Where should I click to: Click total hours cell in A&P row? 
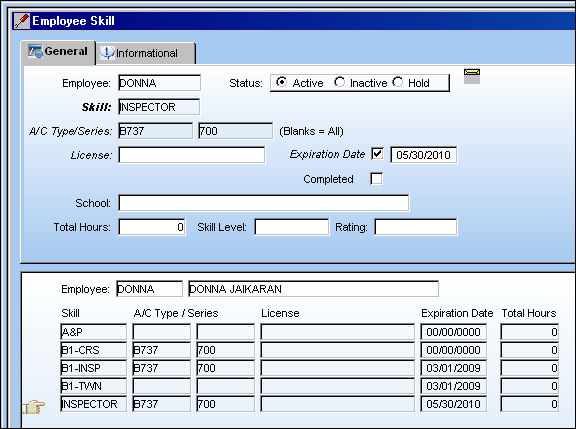coord(530,332)
